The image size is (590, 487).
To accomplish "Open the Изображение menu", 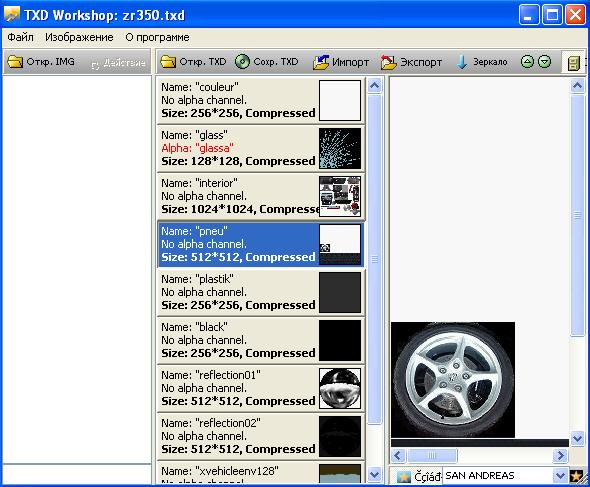I will coord(79,37).
